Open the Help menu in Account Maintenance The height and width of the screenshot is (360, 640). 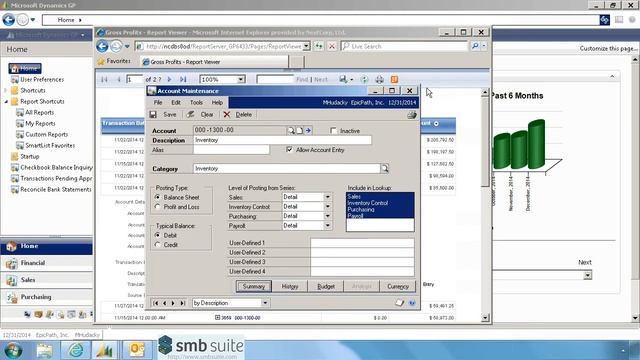pyautogui.click(x=217, y=102)
